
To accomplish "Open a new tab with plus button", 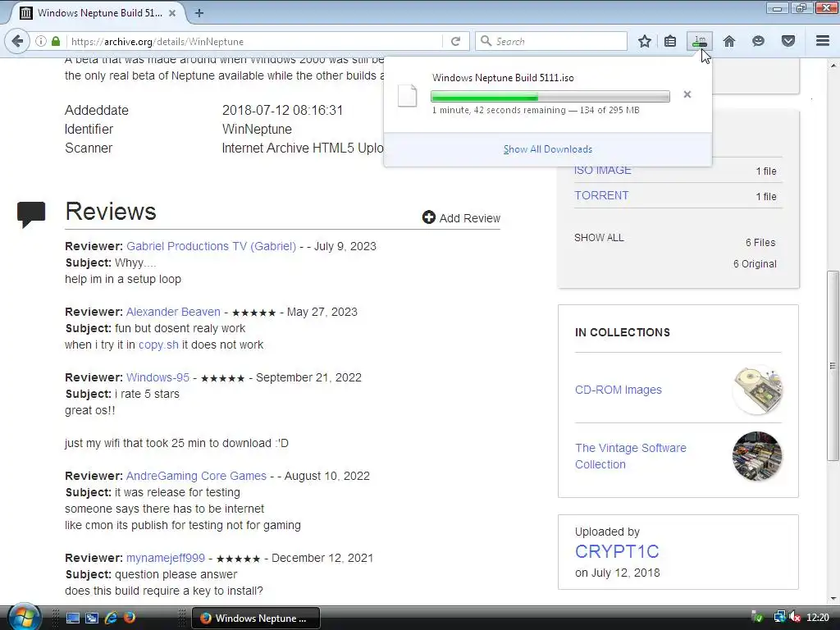I will pyautogui.click(x=199, y=13).
